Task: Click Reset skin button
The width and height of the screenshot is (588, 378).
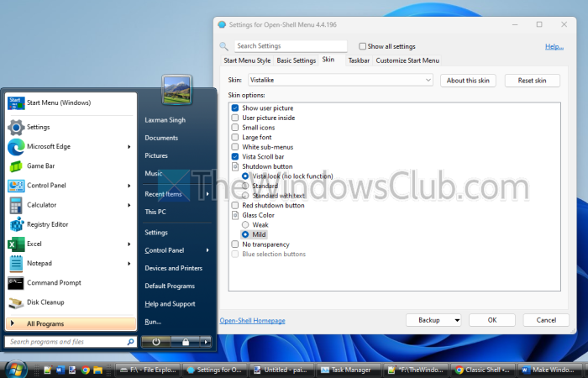Action: point(532,81)
